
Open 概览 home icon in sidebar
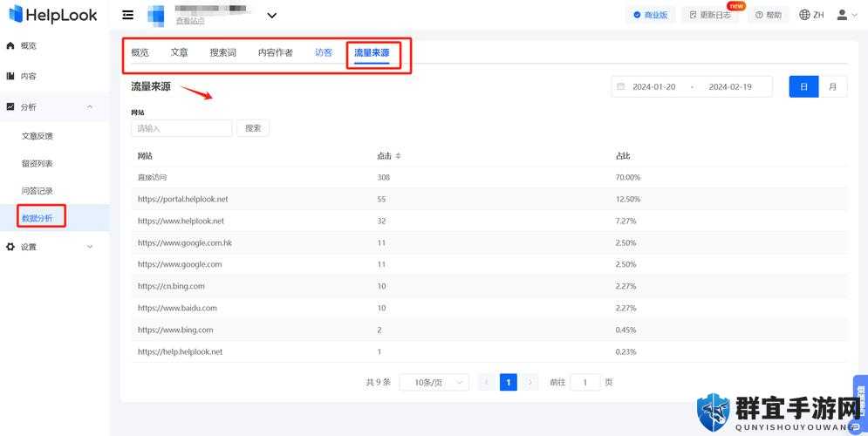click(10, 46)
